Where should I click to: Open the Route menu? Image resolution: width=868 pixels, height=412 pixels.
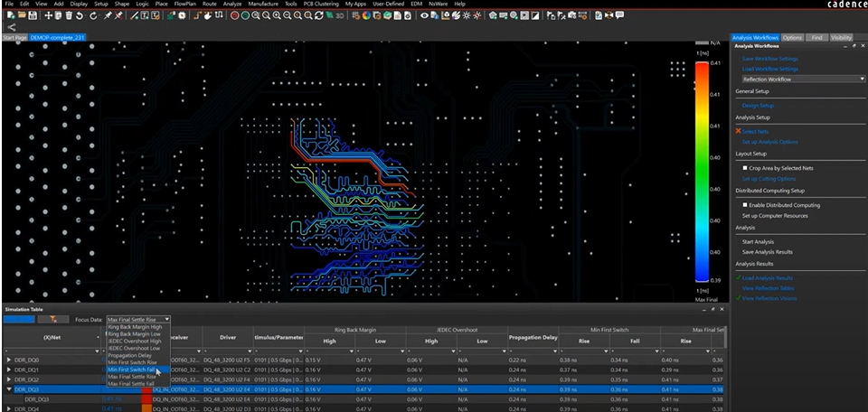click(x=210, y=4)
